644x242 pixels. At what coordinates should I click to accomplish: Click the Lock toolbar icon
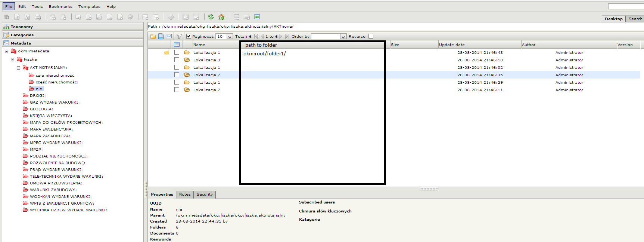click(53, 17)
